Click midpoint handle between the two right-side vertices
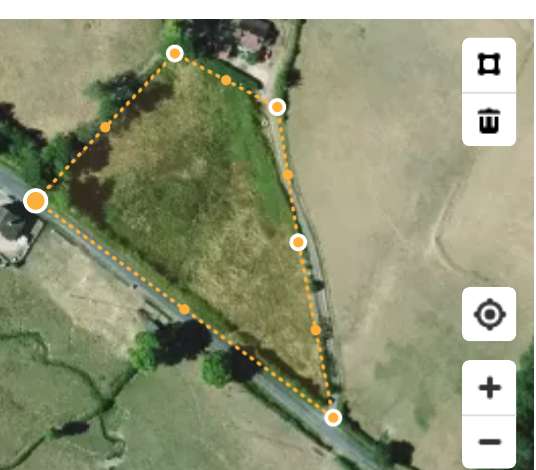The image size is (536, 470). (288, 175)
